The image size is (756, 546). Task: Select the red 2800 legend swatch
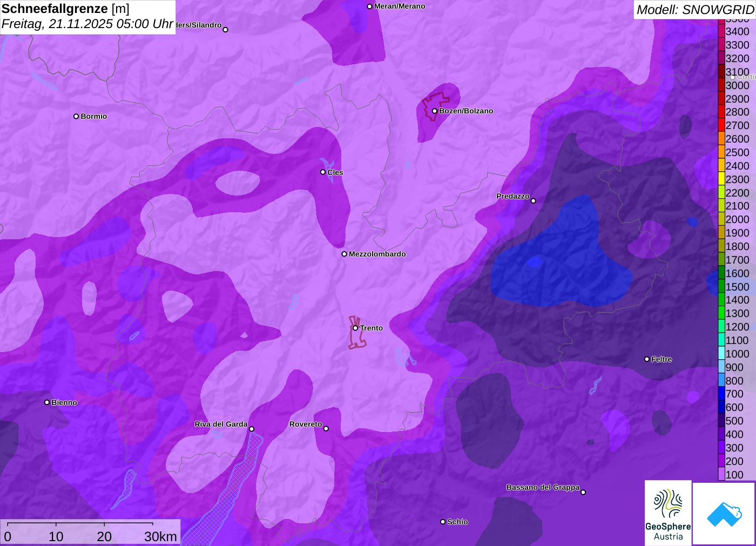pos(721,112)
